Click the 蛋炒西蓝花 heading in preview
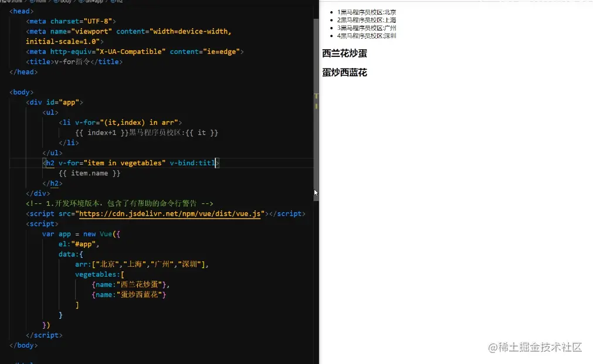This screenshot has height=364, width=593. 344,73
